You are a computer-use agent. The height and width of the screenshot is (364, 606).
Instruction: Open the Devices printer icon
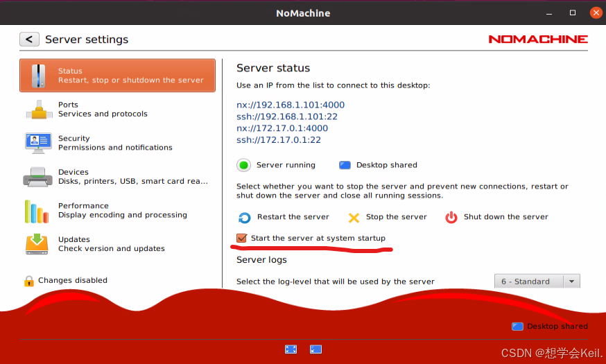pyautogui.click(x=37, y=177)
